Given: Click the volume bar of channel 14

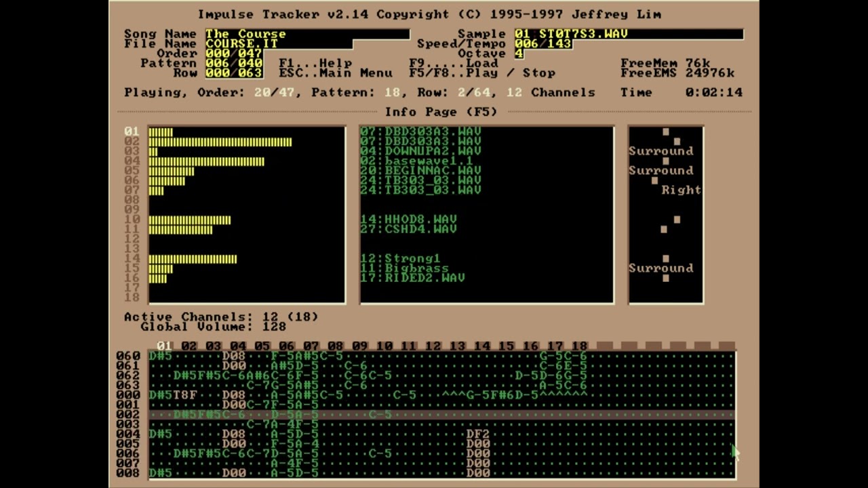Looking at the screenshot, I should coord(193,259).
